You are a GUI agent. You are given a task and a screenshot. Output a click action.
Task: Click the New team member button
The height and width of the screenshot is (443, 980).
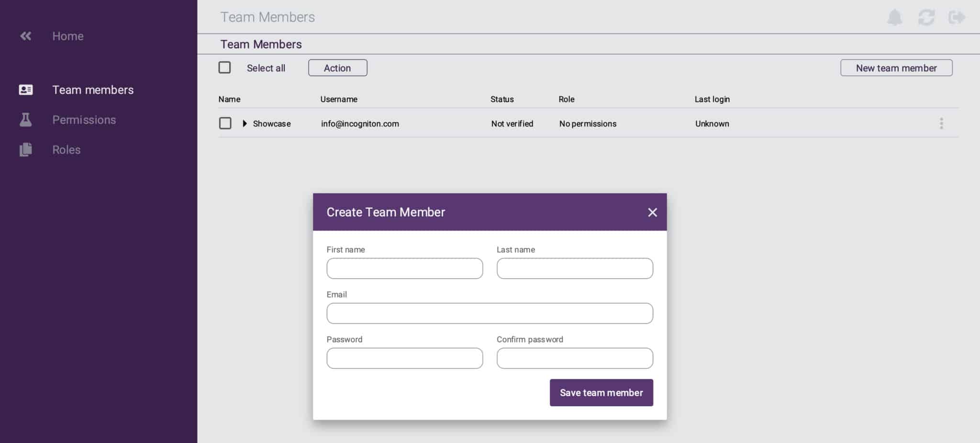point(896,67)
